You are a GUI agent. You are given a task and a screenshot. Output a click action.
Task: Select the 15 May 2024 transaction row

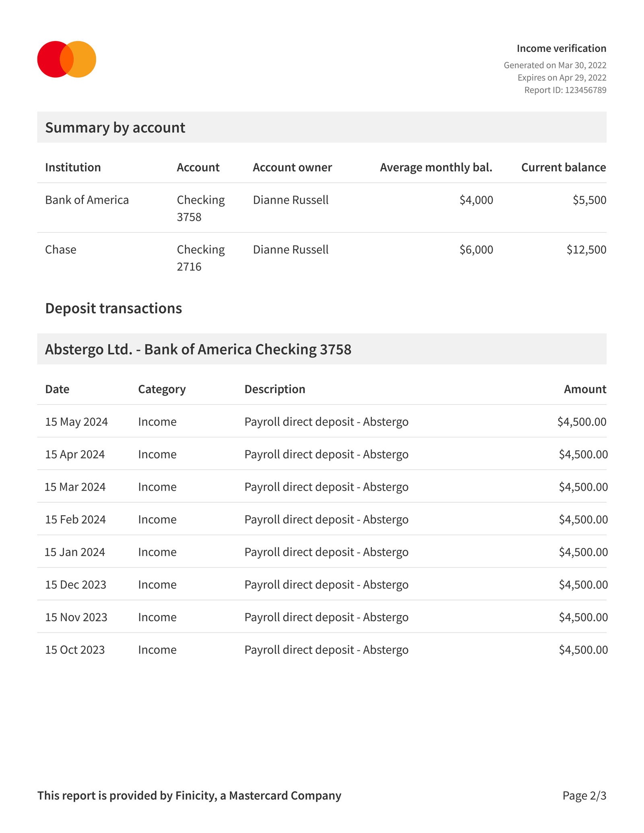(282, 422)
